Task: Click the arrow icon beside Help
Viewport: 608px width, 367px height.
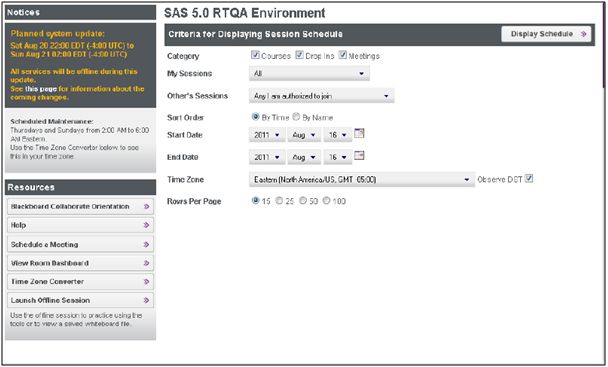Action: 147,225
